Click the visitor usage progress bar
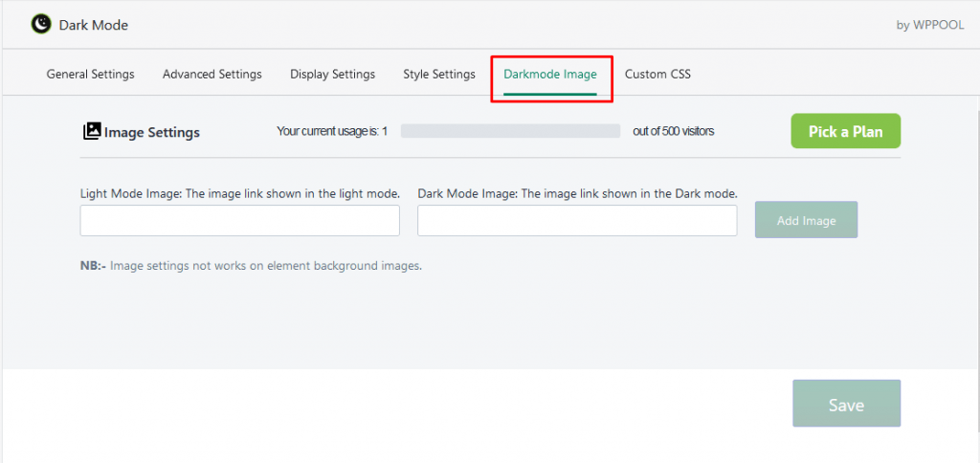 tap(511, 131)
